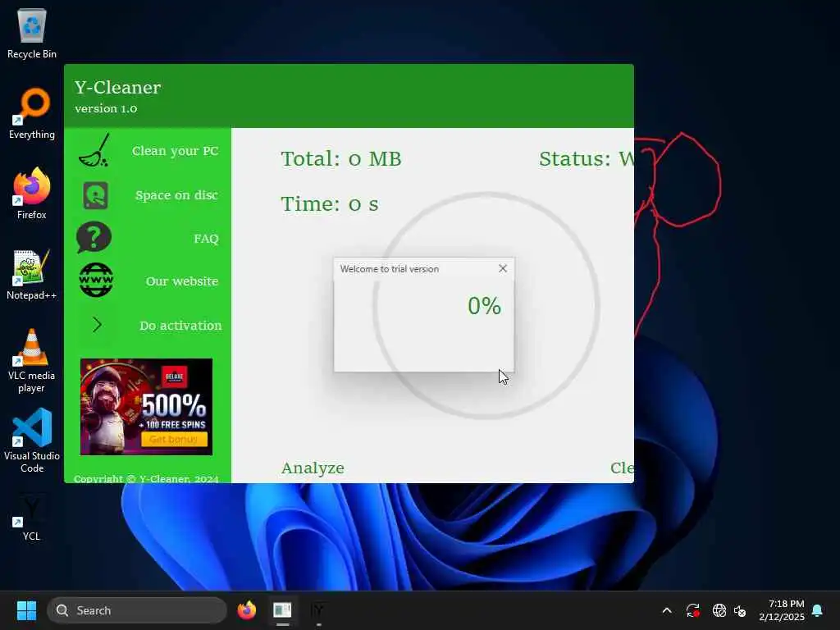This screenshot has height=630, width=840.
Task: Open the notifications bell icon
Action: [x=818, y=610]
